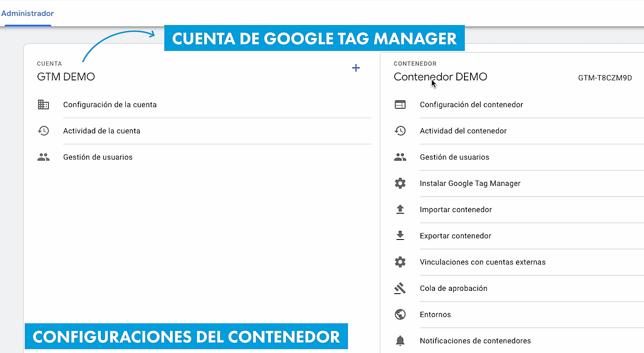Click the container ID GTM-T8CZM9D

pos(605,78)
